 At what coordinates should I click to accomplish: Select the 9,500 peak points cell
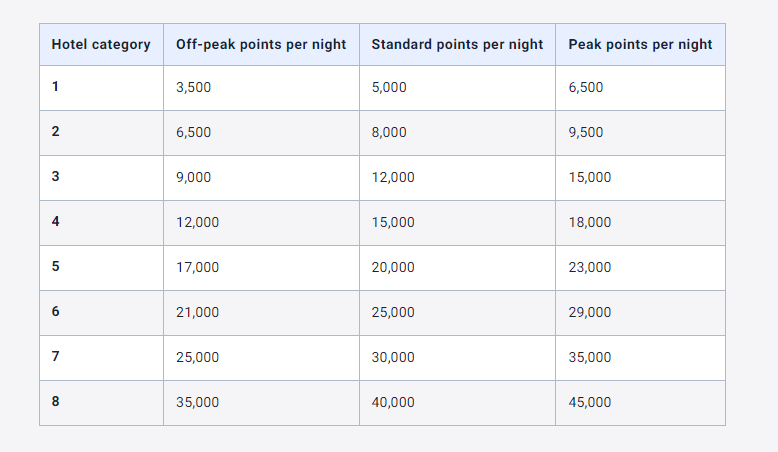click(x=586, y=133)
